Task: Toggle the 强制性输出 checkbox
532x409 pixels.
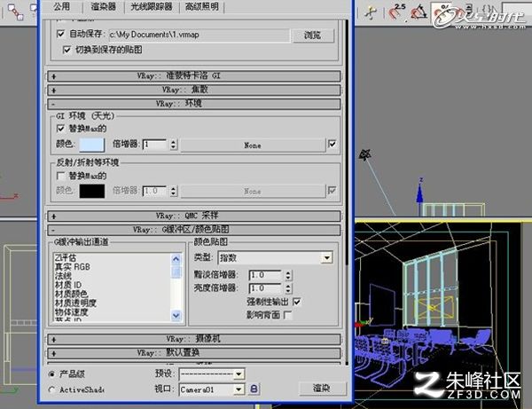Action: pos(297,302)
